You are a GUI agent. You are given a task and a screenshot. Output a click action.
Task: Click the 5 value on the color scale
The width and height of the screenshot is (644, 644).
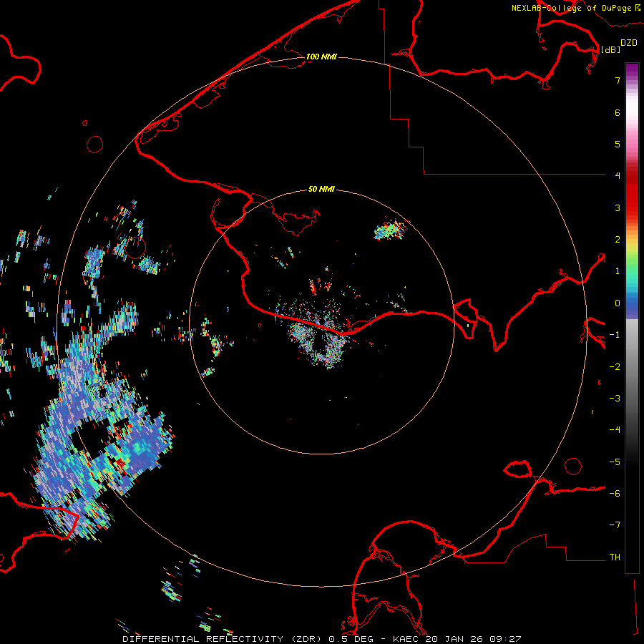coord(618,144)
